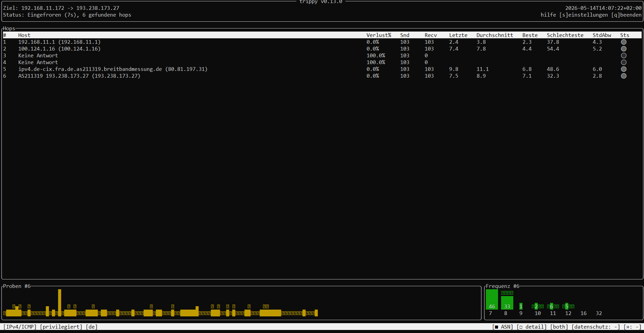Click the 16 bucket label in Frequenz
Image resolution: width=644 pixels, height=333 pixels.
(x=584, y=313)
